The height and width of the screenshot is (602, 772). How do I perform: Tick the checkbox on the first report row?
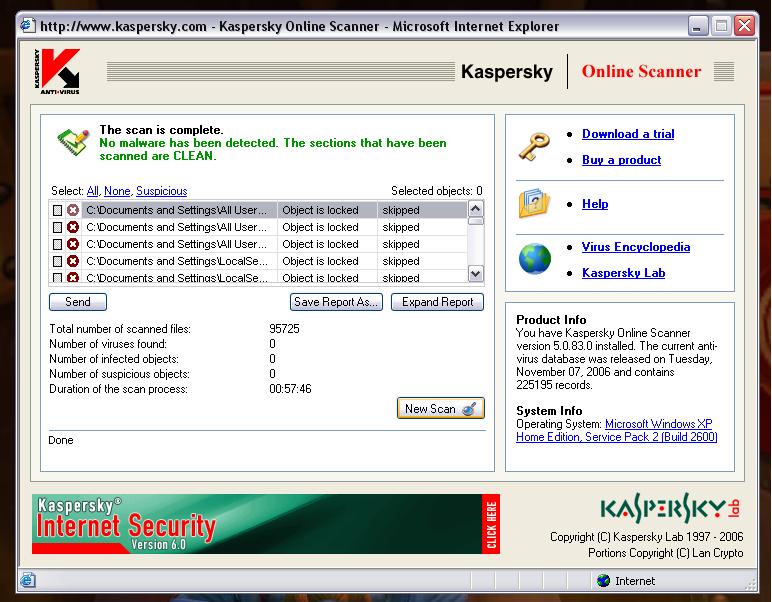(57, 210)
